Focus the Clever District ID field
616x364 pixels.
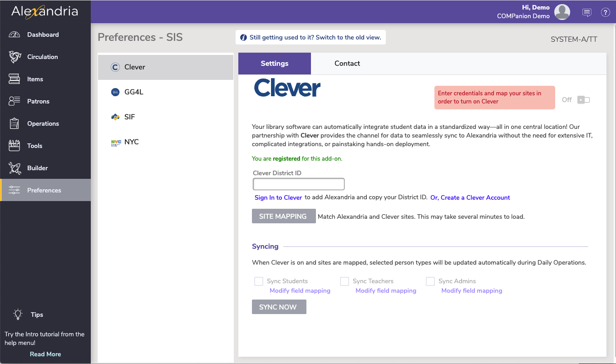[x=299, y=184]
